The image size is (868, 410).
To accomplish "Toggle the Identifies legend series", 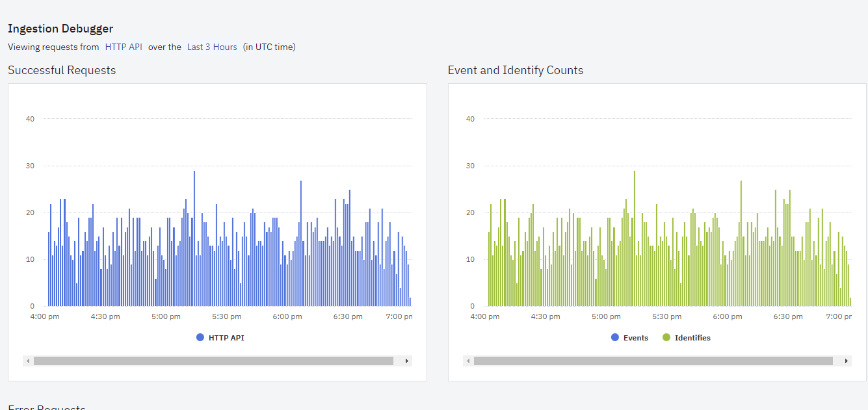I will (686, 338).
